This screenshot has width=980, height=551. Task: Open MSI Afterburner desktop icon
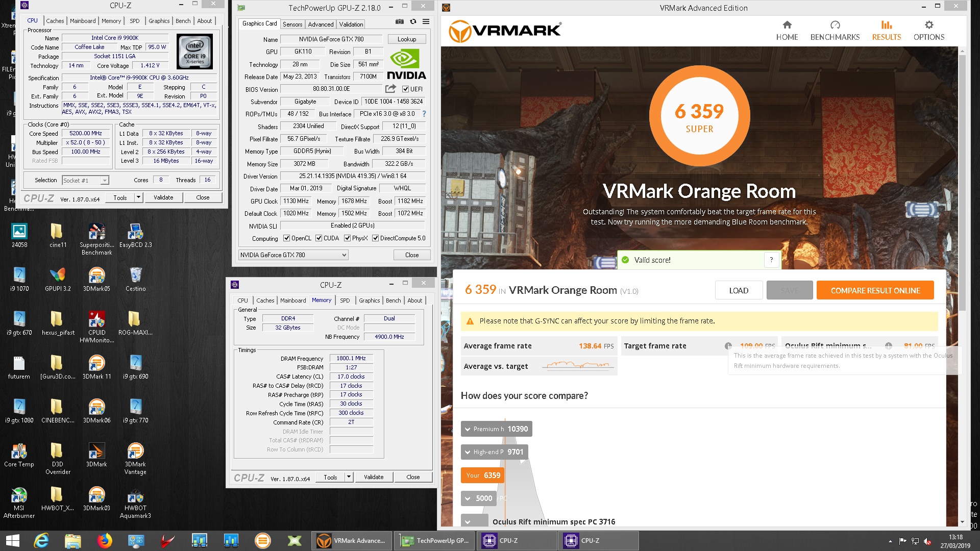(x=19, y=503)
